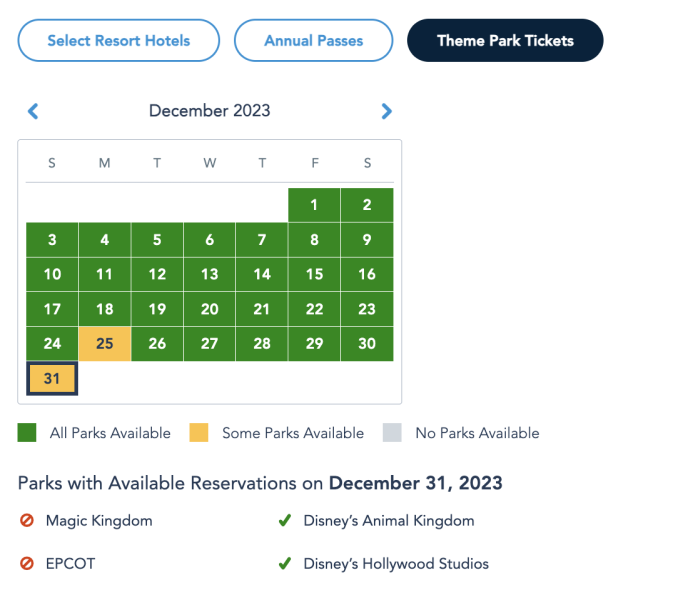This screenshot has width=688, height=600.
Task: Click the Magic Kingdom park label
Action: click(x=99, y=521)
